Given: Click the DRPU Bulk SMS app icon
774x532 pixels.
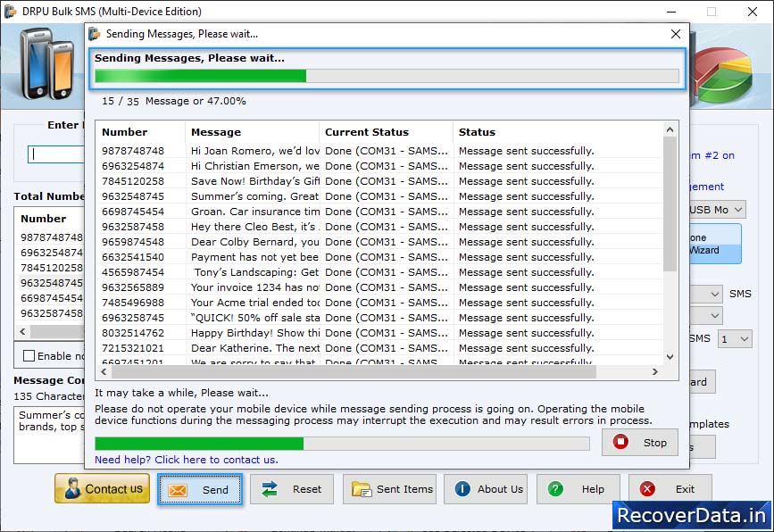Looking at the screenshot, I should (x=10, y=11).
